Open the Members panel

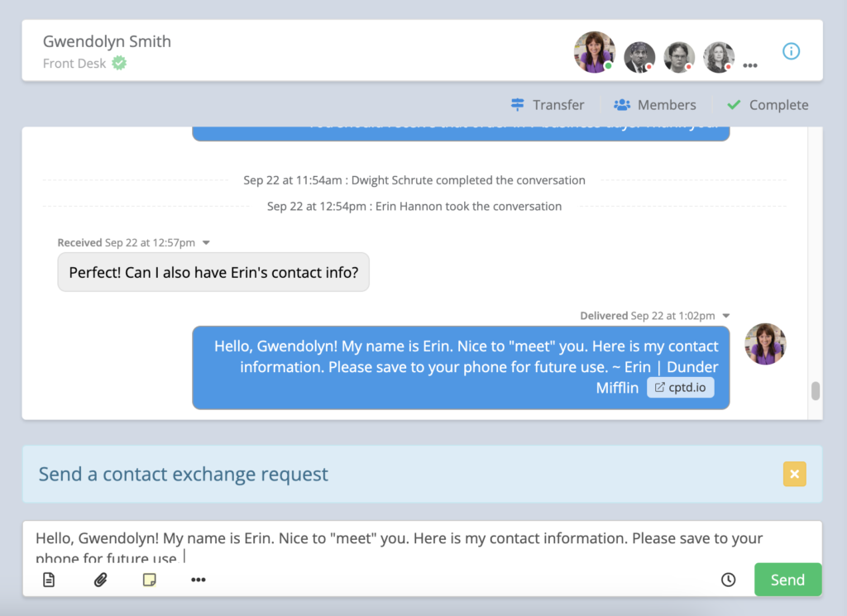coord(654,104)
